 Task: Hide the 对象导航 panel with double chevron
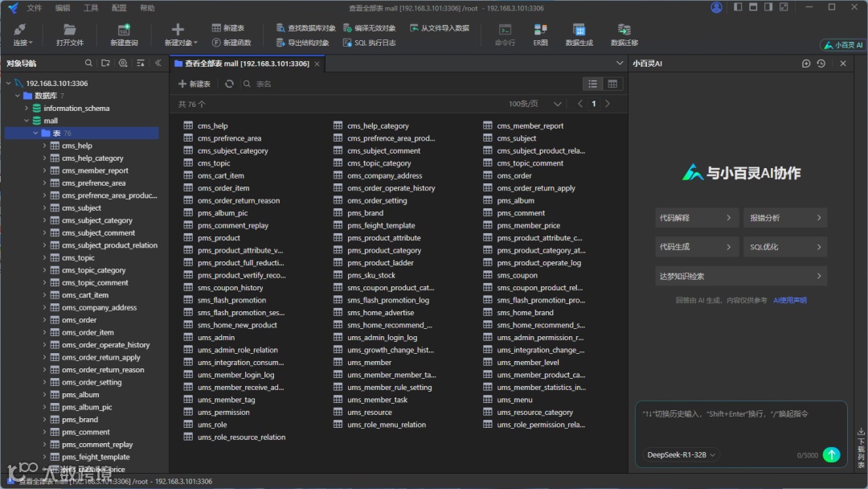(158, 63)
